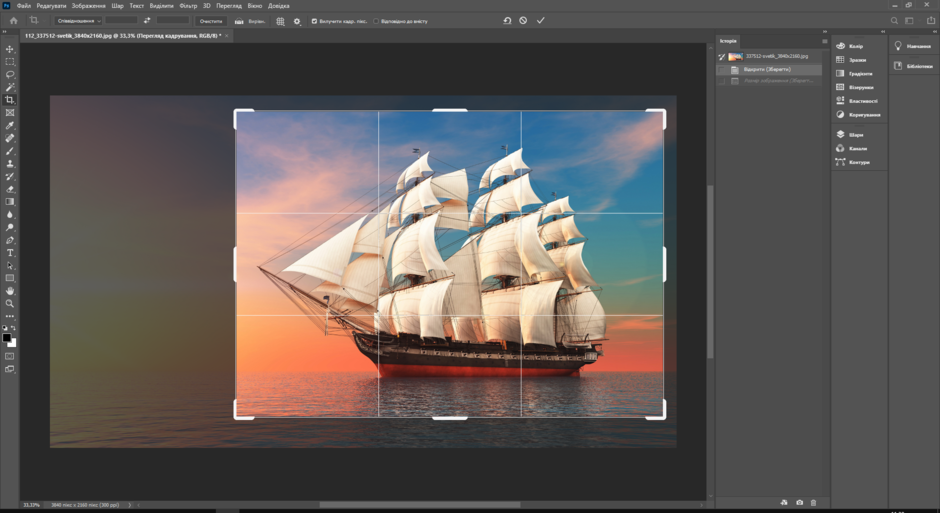Select the Healing Brush tool
The image size is (940, 513).
point(10,138)
